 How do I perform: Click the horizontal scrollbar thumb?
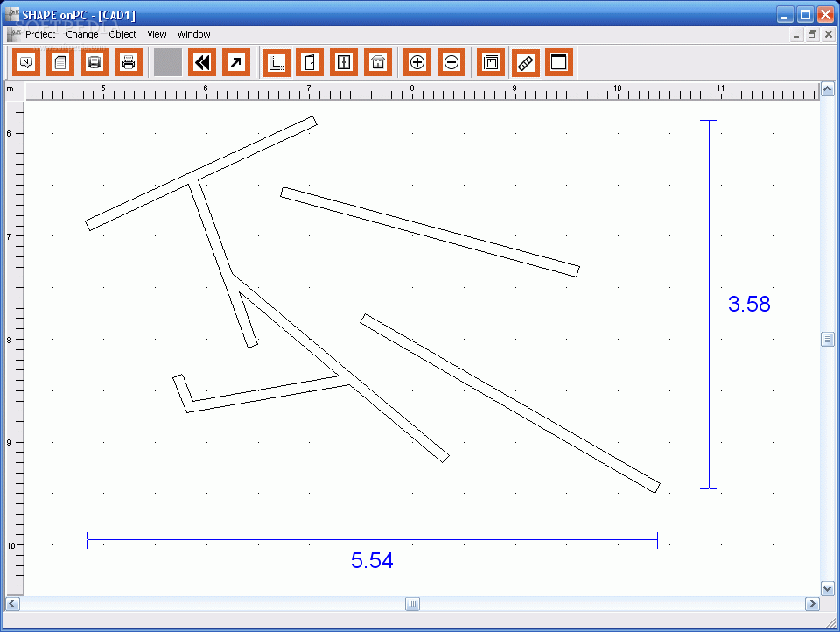click(x=412, y=604)
